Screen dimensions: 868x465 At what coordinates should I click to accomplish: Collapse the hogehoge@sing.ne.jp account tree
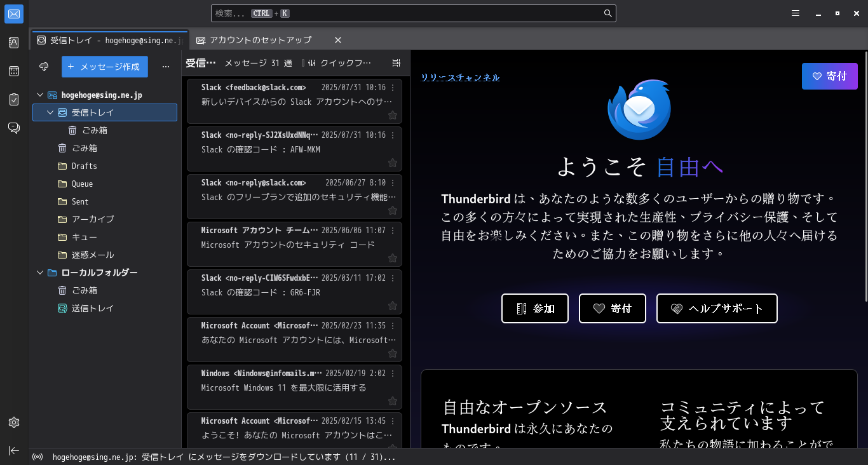pyautogui.click(x=40, y=95)
